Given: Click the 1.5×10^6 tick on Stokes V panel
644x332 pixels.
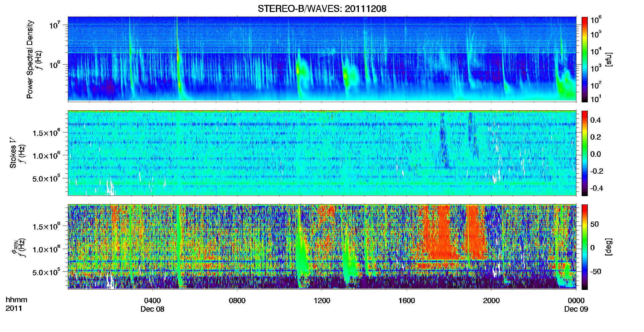Looking at the screenshot, I should pyautogui.click(x=46, y=132).
